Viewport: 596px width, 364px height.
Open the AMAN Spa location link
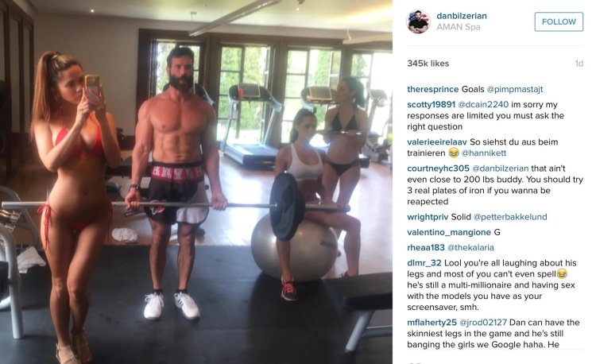pyautogui.click(x=459, y=27)
